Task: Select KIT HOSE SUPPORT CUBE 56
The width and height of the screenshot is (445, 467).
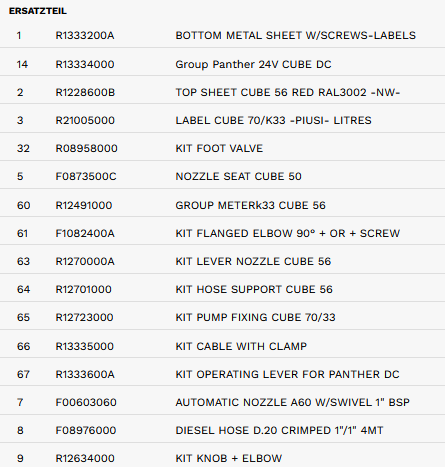Action: (254, 289)
